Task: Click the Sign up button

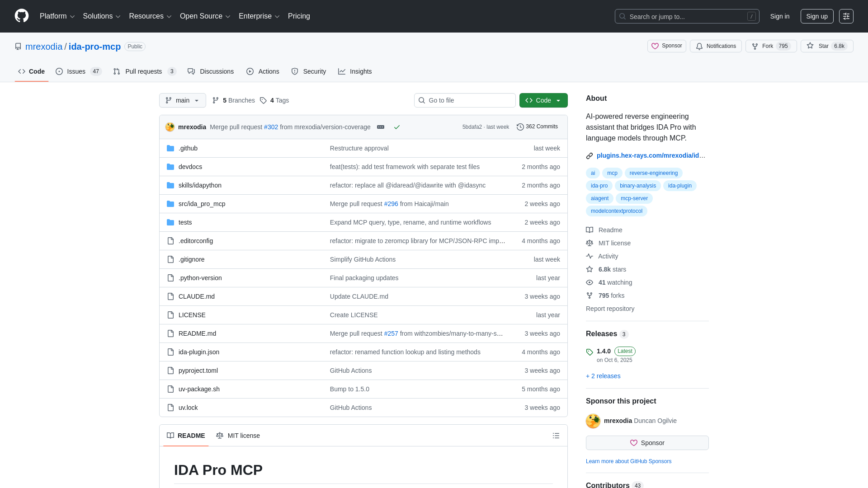Action: coord(817,16)
